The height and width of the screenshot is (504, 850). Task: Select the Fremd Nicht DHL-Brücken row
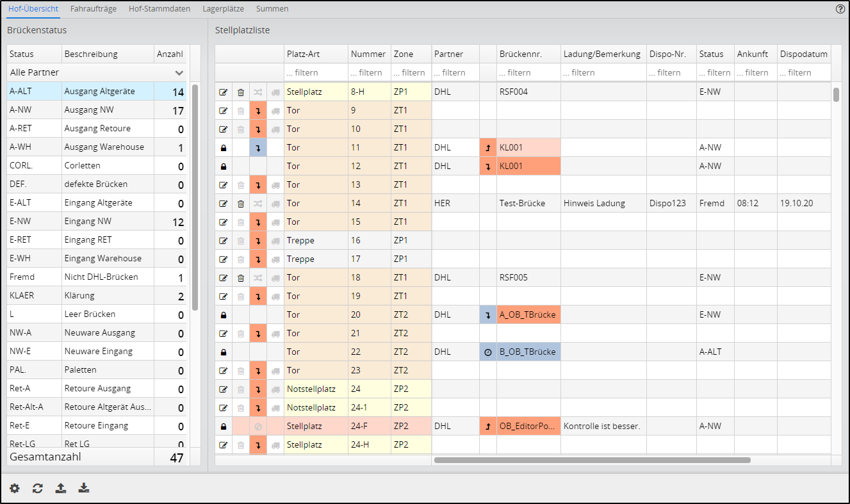click(97, 277)
